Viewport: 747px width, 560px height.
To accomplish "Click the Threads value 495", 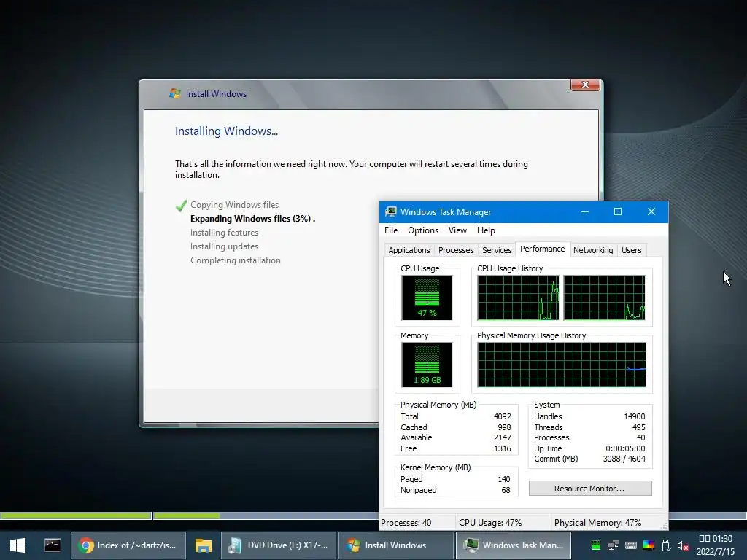I will coord(638,427).
